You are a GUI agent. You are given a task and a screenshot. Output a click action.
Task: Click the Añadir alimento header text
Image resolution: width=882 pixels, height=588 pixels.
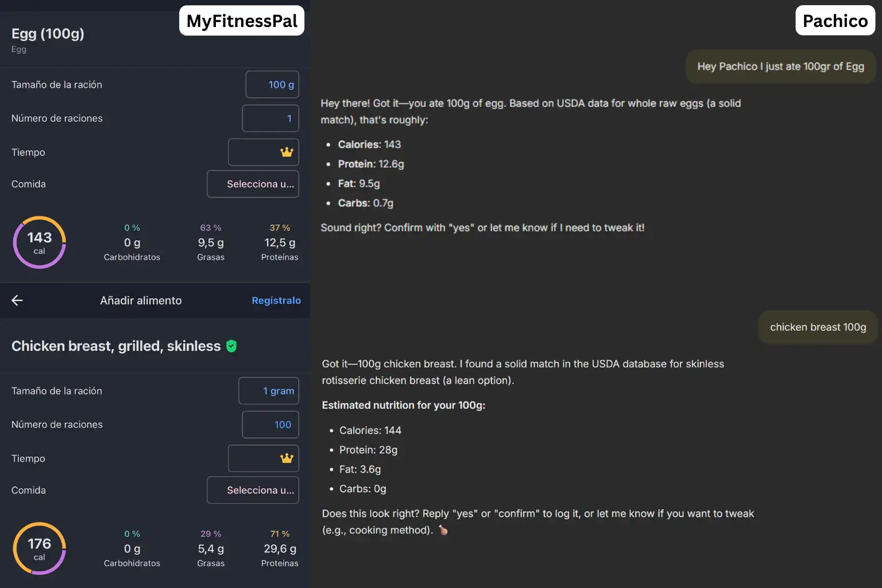(x=141, y=300)
